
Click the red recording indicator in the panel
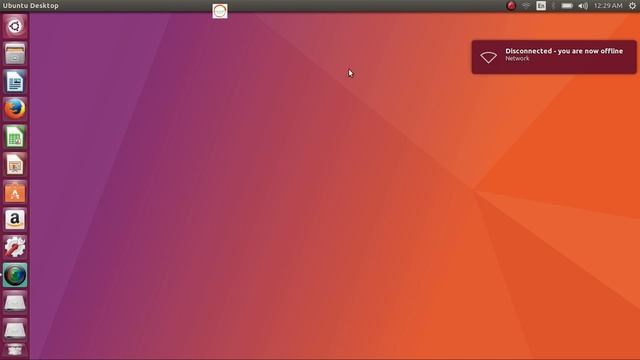(x=511, y=6)
